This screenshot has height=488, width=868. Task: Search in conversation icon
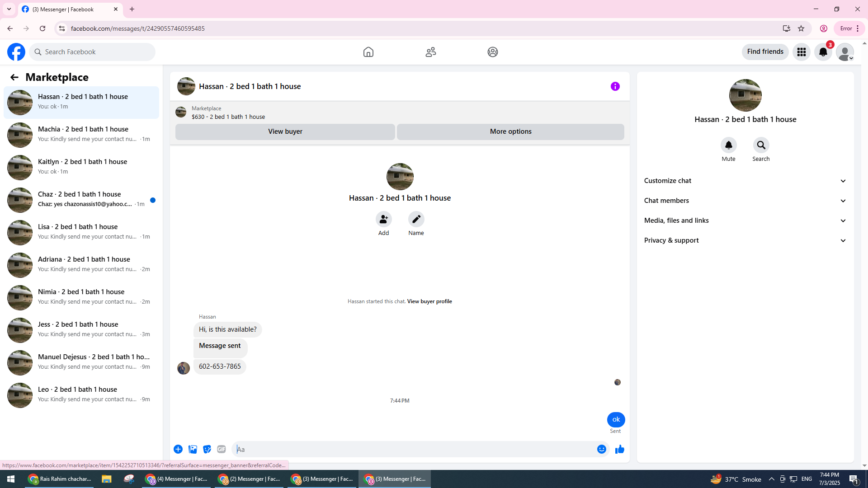[x=761, y=145]
